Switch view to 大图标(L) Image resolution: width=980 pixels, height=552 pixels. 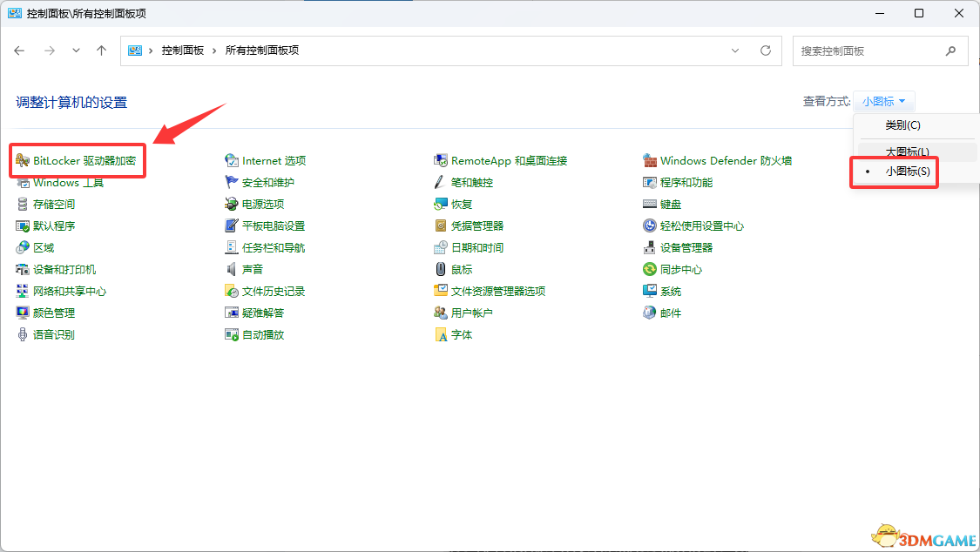point(907,151)
